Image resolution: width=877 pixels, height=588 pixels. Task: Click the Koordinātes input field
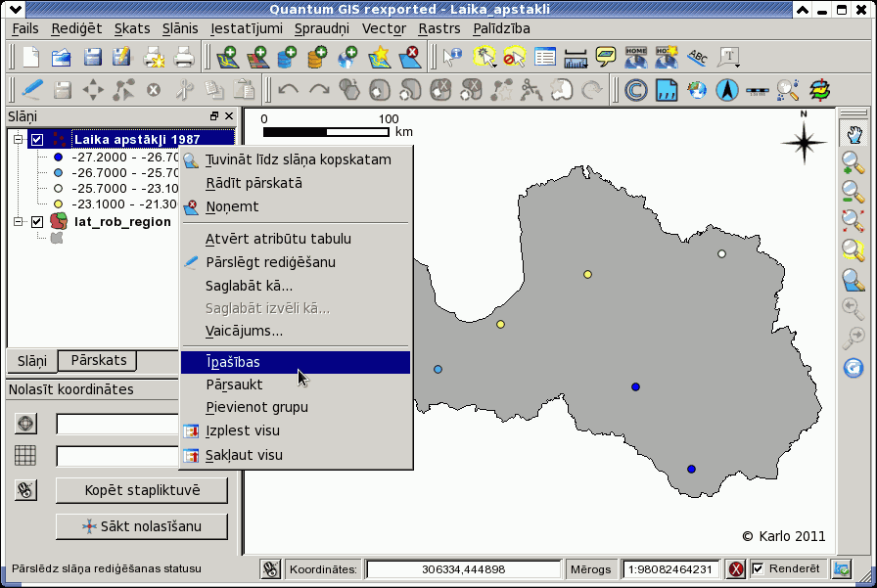coord(463,569)
